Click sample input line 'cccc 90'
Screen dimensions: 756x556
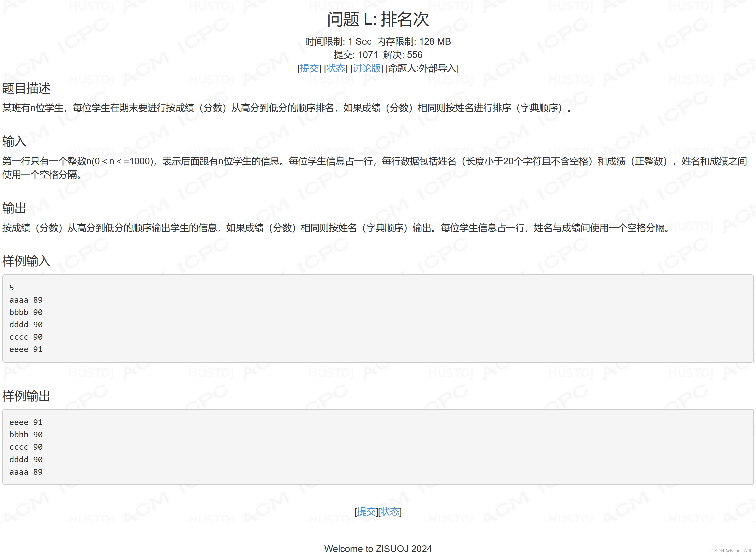coord(26,337)
